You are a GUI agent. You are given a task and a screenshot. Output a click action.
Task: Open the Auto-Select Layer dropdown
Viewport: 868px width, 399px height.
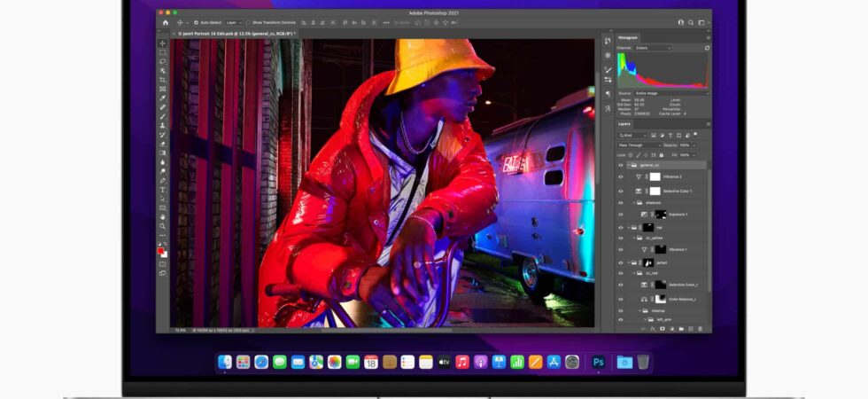tap(234, 23)
